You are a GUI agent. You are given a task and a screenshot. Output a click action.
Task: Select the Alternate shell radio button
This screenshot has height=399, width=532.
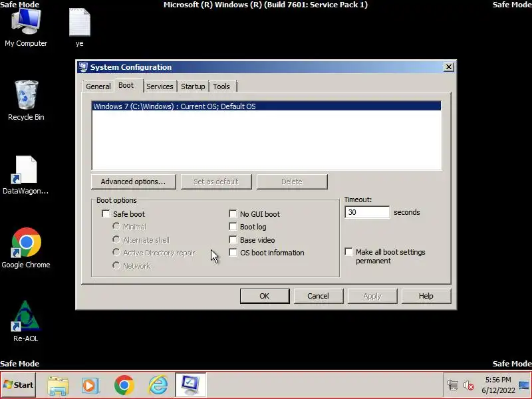[x=116, y=239]
